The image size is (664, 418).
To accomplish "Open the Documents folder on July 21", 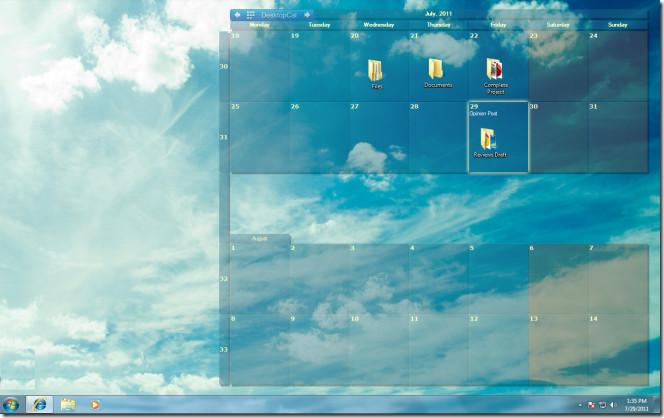I will click(437, 73).
